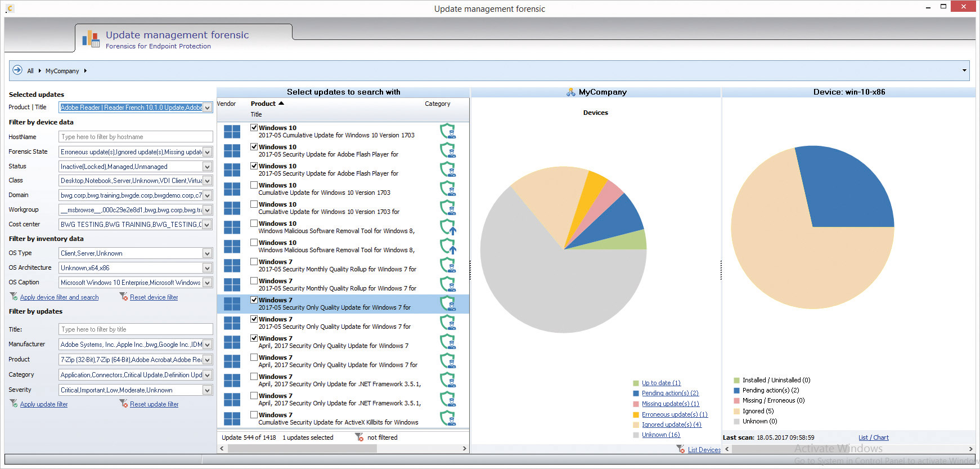This screenshot has width=980, height=469.
Task: Uncheck April, 2017 Security Only Quality Update for Windows 7
Action: pos(254,338)
